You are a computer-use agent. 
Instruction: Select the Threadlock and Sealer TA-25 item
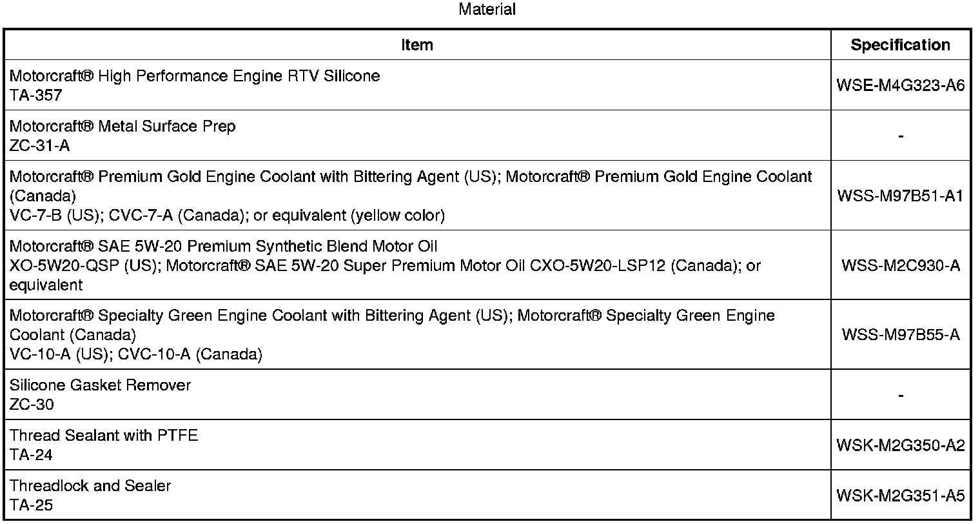coord(90,486)
